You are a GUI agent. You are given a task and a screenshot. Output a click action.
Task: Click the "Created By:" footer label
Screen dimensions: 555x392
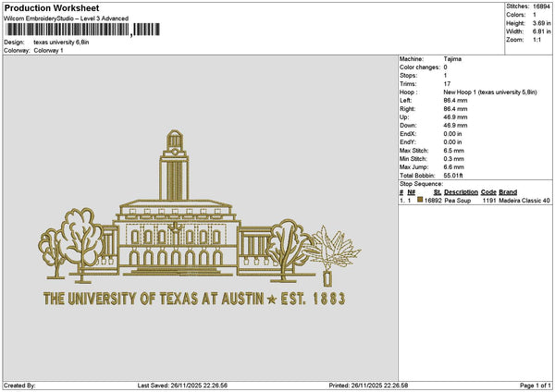19,386
